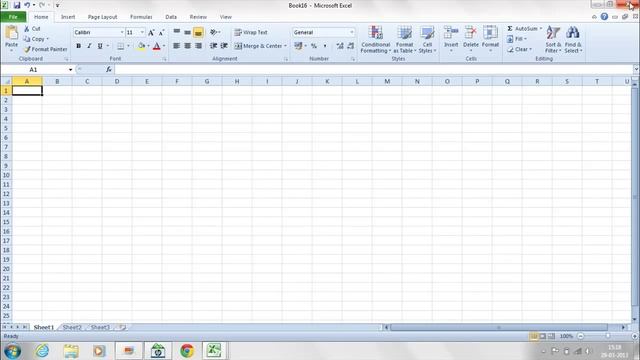Screen dimensions: 640x360
Task: Toggle bold formatting
Action: point(78,46)
